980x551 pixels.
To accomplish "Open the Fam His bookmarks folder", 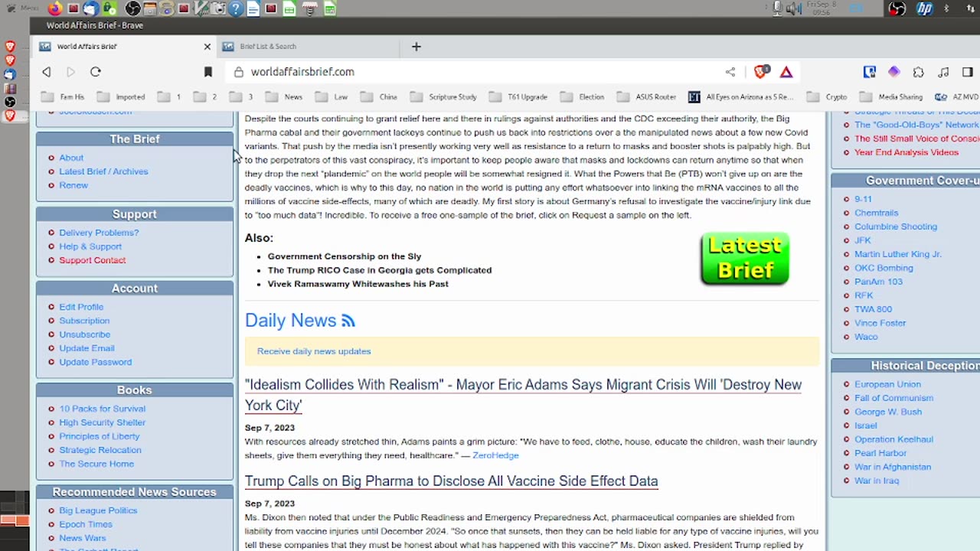I will 63,97.
